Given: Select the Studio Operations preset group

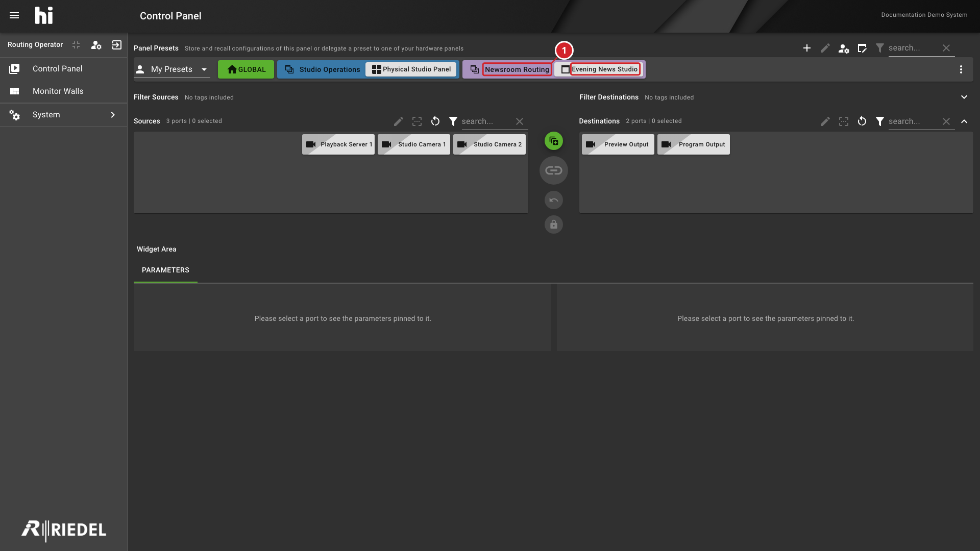Looking at the screenshot, I should tap(323, 69).
